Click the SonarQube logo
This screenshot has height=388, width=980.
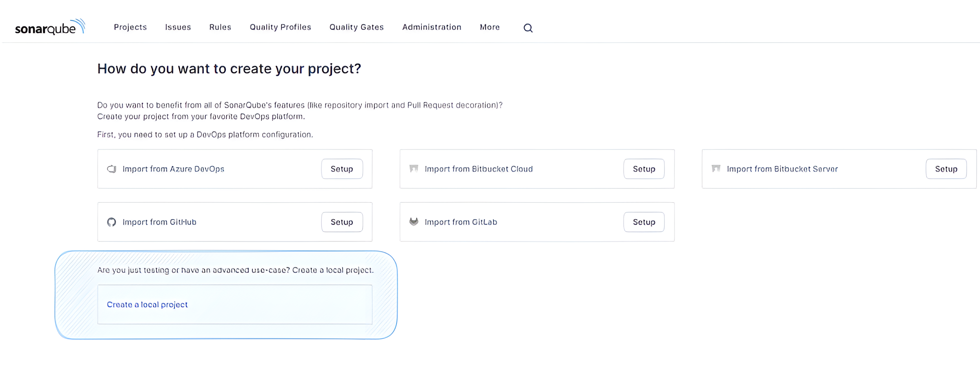(x=50, y=27)
